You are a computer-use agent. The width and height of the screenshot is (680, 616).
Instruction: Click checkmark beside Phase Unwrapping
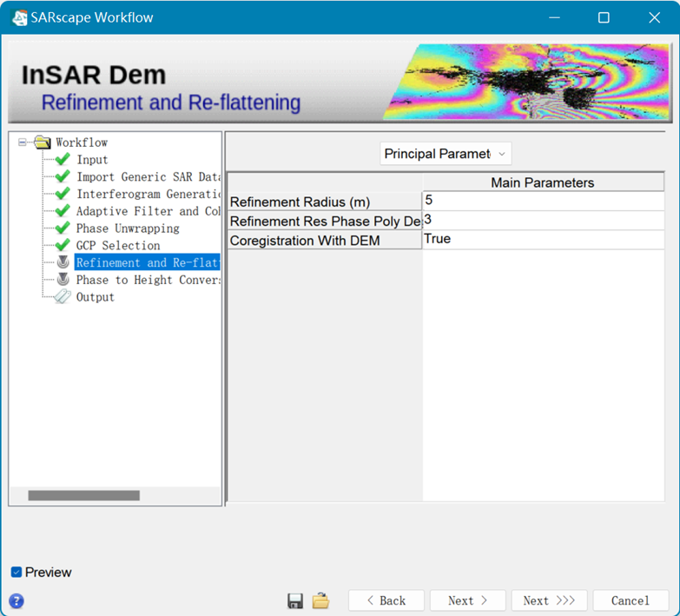tap(63, 228)
